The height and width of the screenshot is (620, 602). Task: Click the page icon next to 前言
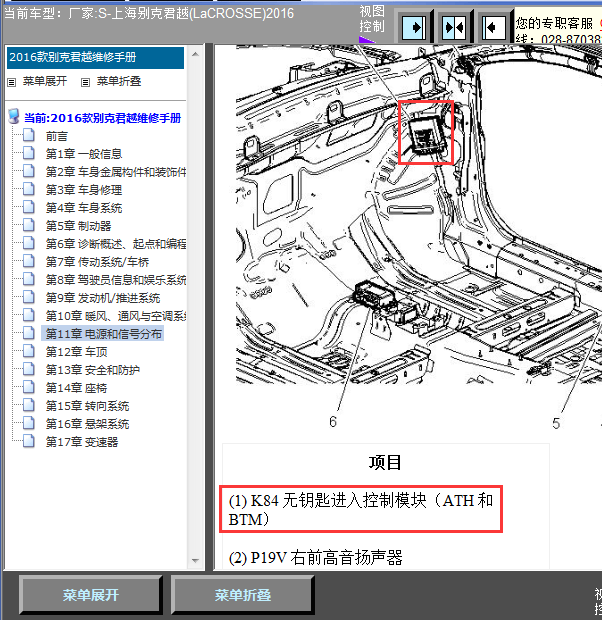point(28,135)
